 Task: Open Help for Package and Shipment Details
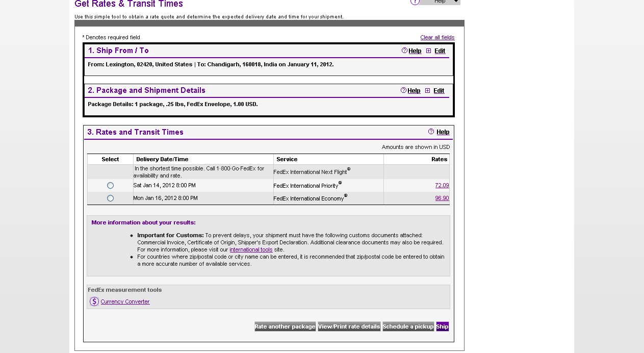414,91
